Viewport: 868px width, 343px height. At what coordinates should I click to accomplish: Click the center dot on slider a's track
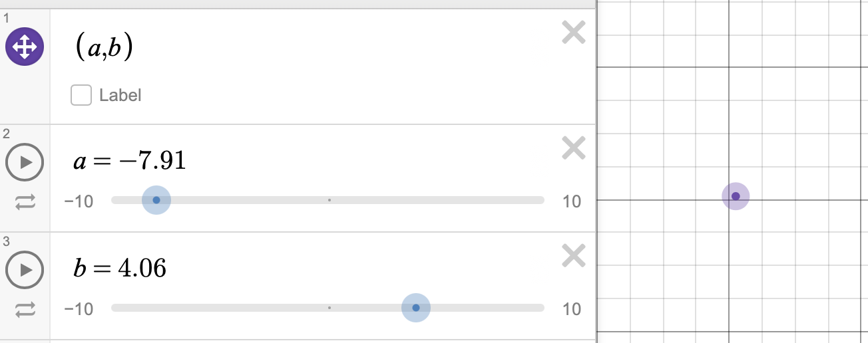click(x=329, y=200)
